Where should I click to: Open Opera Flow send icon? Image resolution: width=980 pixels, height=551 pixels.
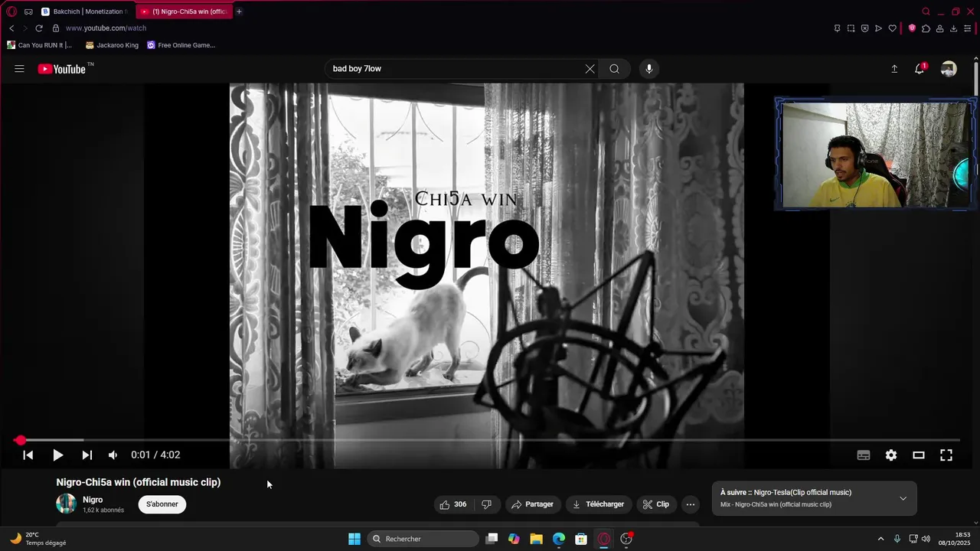click(878, 28)
